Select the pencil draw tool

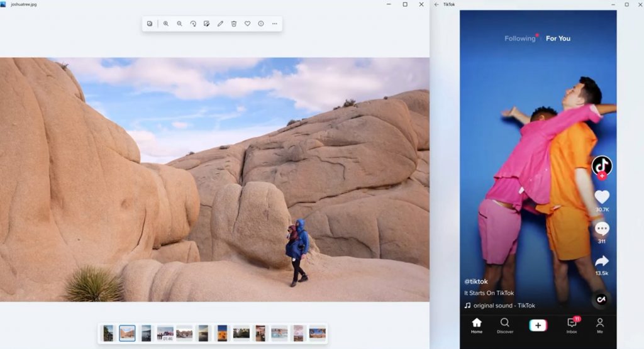220,24
